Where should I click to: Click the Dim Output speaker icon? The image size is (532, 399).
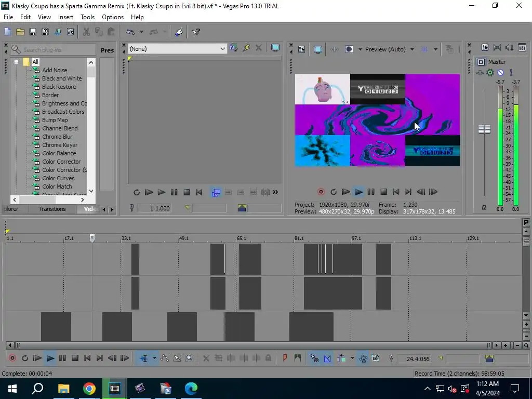click(510, 48)
